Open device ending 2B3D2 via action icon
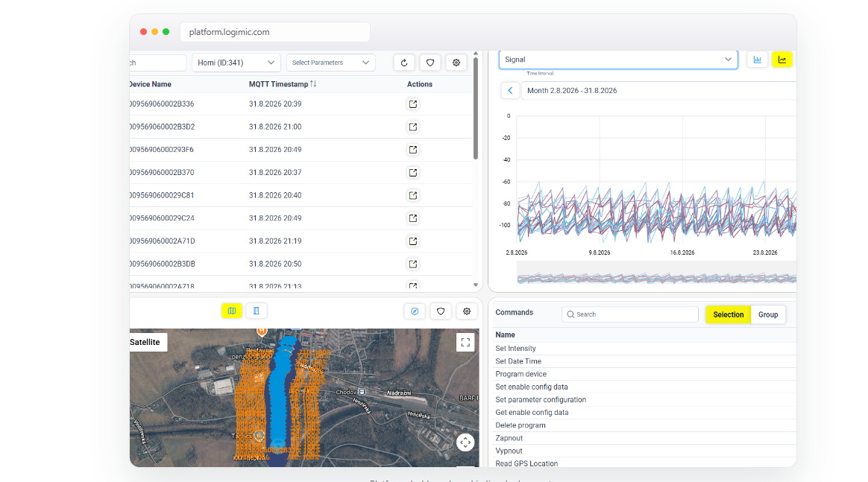Image resolution: width=868 pixels, height=482 pixels. pyautogui.click(x=413, y=127)
